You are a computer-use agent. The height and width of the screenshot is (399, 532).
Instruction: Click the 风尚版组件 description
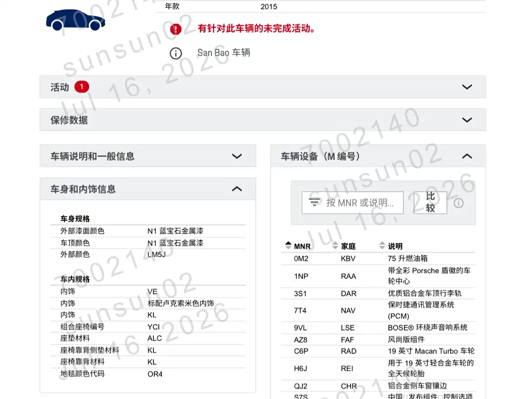click(406, 340)
